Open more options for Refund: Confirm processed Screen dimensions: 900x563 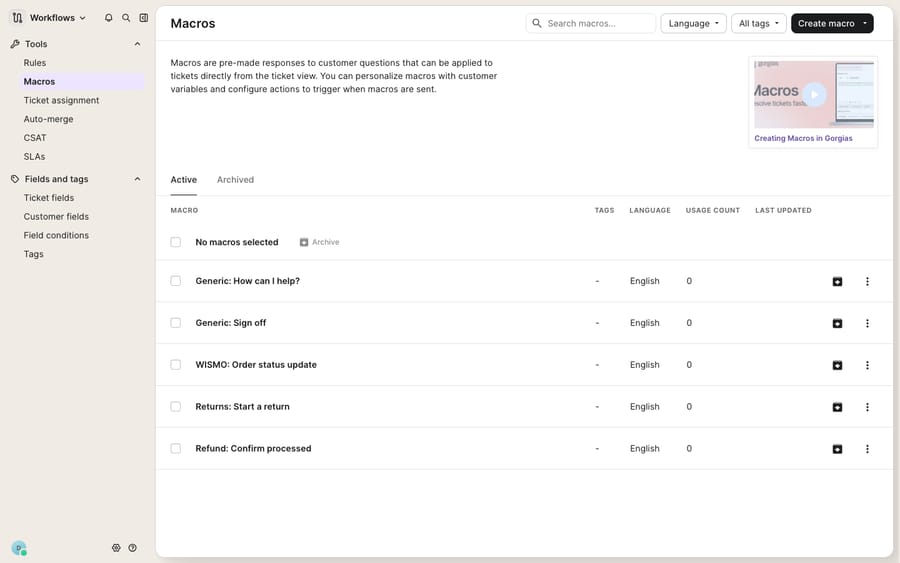[x=867, y=449]
